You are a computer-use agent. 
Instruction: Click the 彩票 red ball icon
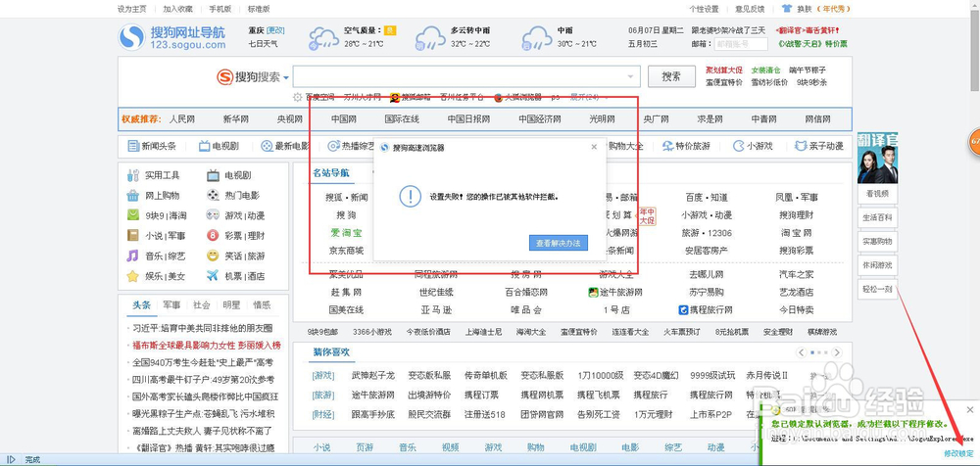(213, 236)
